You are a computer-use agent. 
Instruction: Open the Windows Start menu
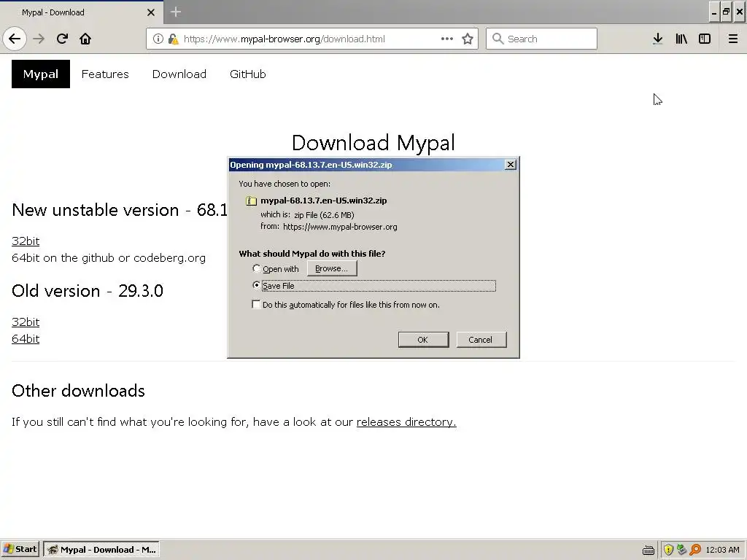[20, 549]
